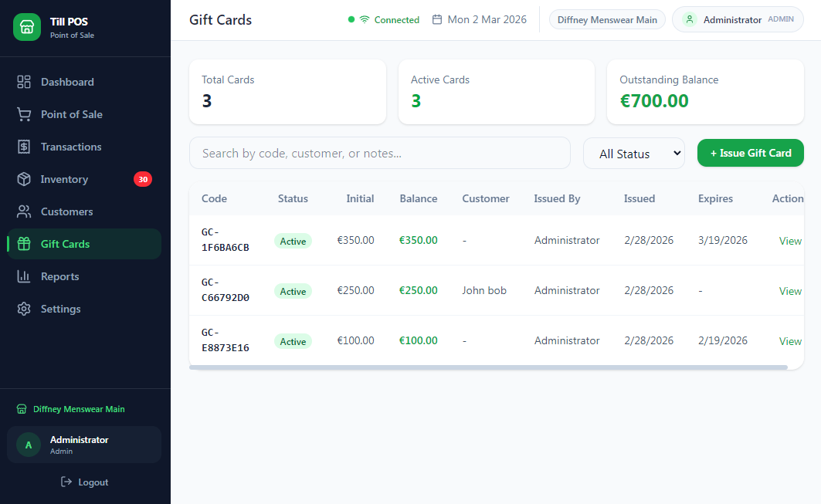Click the Settings gear icon

(24, 309)
